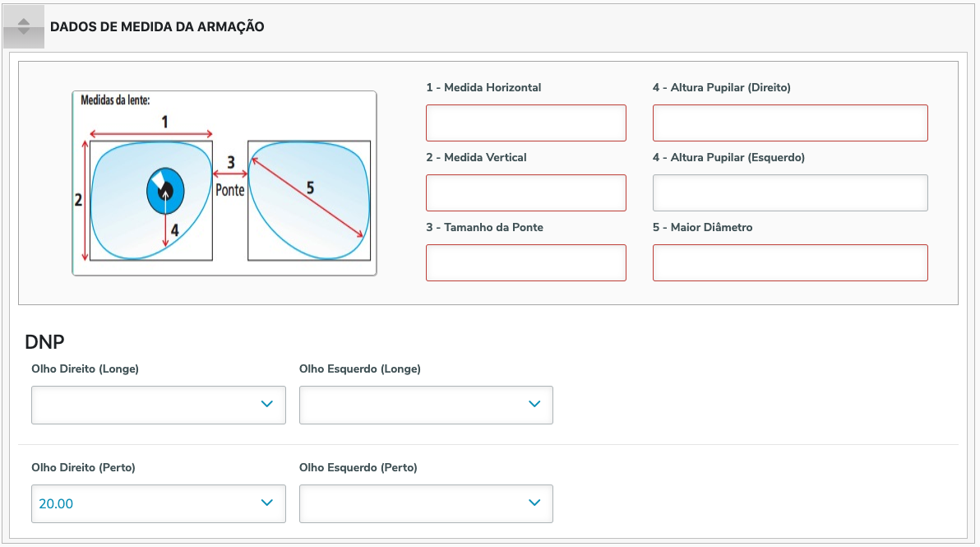The image size is (980, 547).
Task: Click the blue eye pupil icon in diagram
Action: [165, 191]
